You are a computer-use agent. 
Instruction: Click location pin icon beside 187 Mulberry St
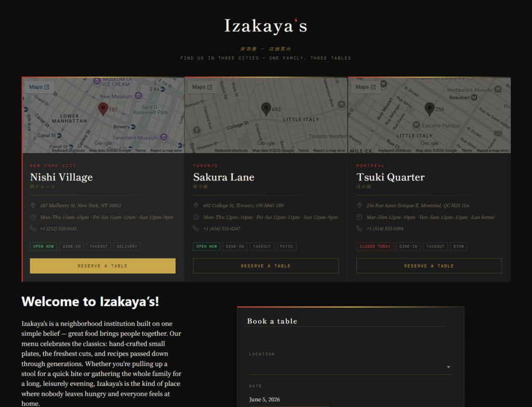[x=33, y=205]
